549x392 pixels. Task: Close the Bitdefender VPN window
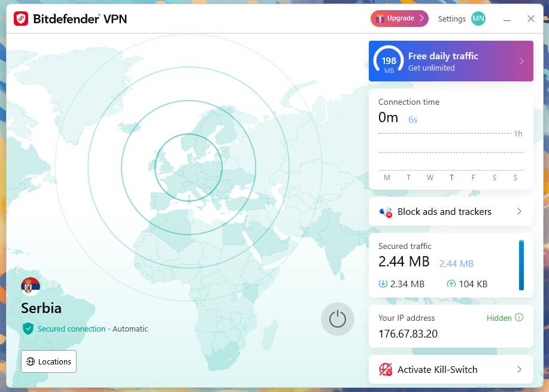pyautogui.click(x=531, y=19)
